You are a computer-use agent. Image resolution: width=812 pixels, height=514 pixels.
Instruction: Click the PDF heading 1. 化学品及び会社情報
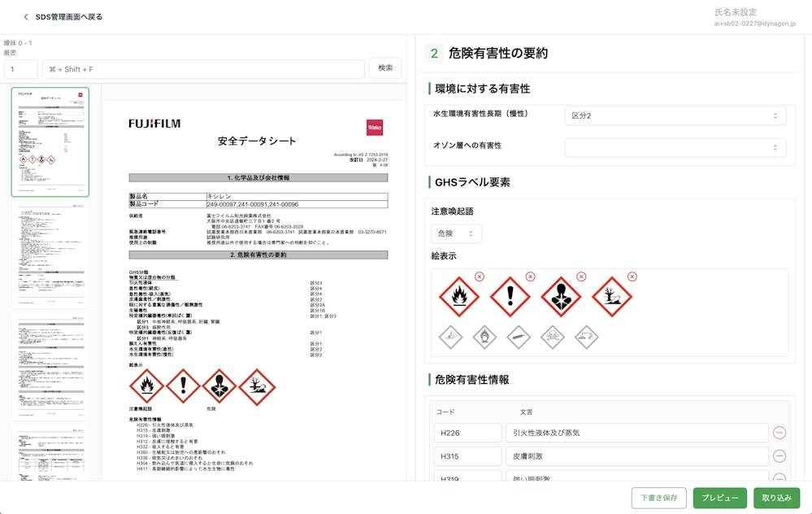(x=258, y=178)
